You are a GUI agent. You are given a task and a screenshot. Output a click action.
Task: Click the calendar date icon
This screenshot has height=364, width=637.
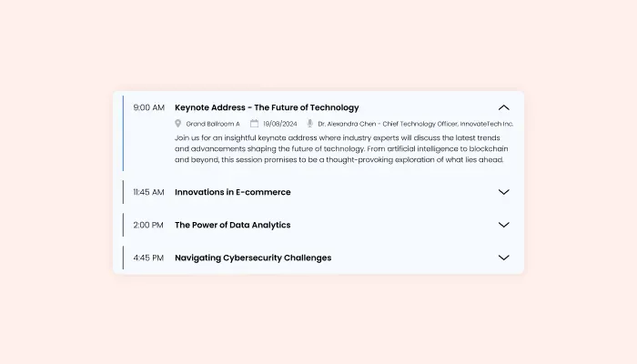(254, 124)
